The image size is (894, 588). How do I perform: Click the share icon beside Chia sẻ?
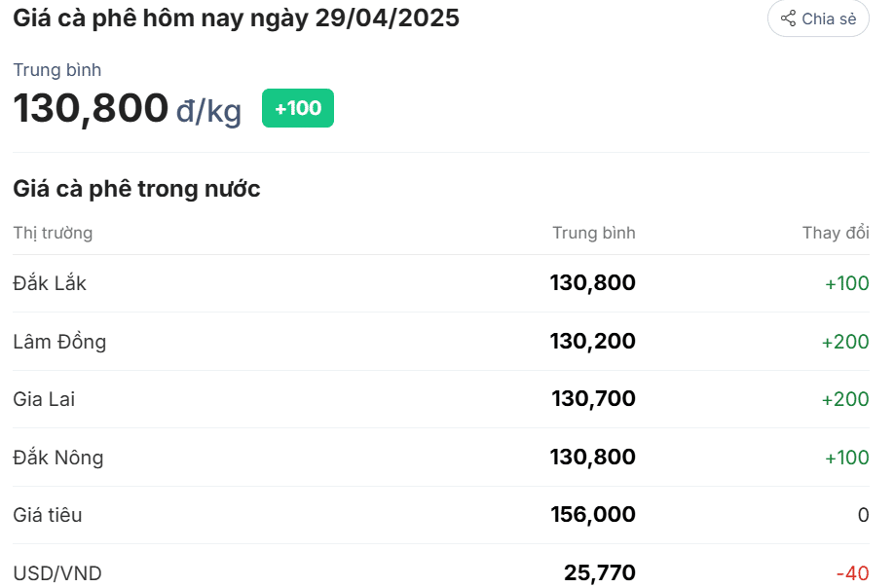(788, 18)
